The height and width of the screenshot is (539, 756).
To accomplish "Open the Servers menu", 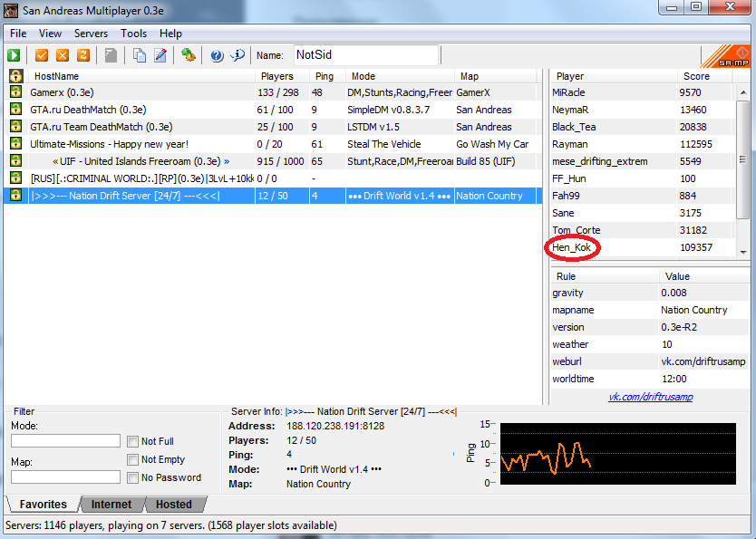I will pyautogui.click(x=91, y=34).
